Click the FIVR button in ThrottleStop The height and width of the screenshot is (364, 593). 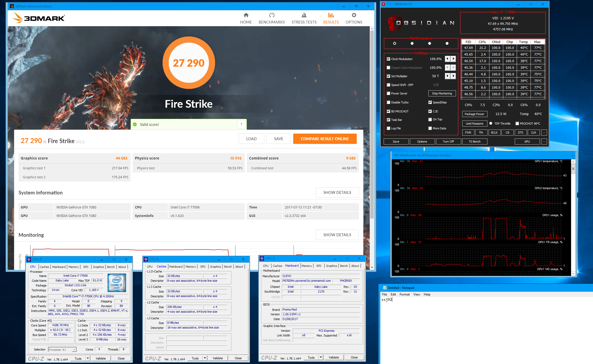point(468,133)
